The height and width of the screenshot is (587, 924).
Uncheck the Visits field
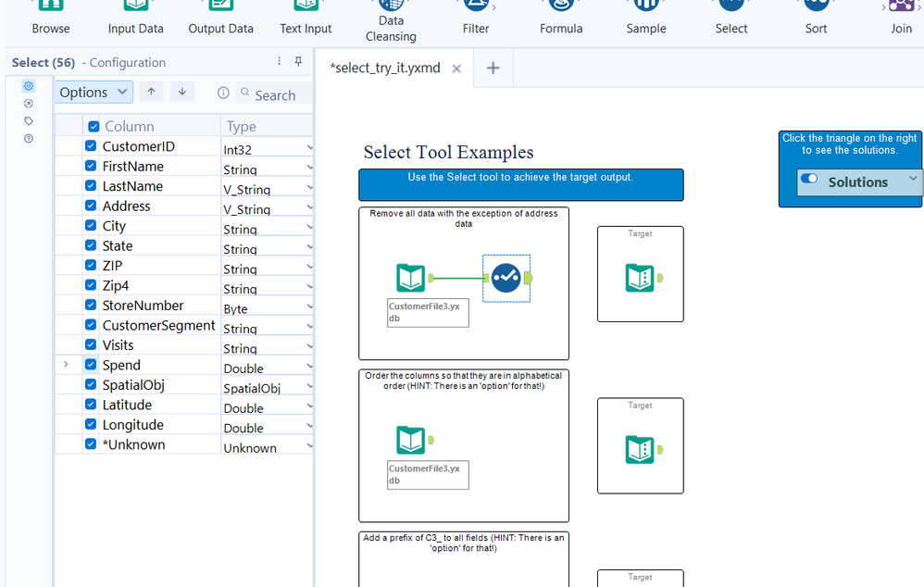point(91,344)
